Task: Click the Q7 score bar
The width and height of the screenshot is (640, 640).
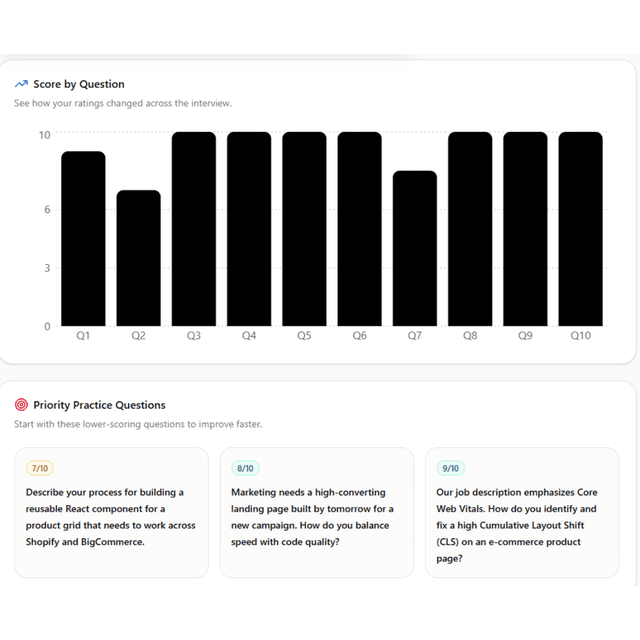Action: tap(415, 248)
